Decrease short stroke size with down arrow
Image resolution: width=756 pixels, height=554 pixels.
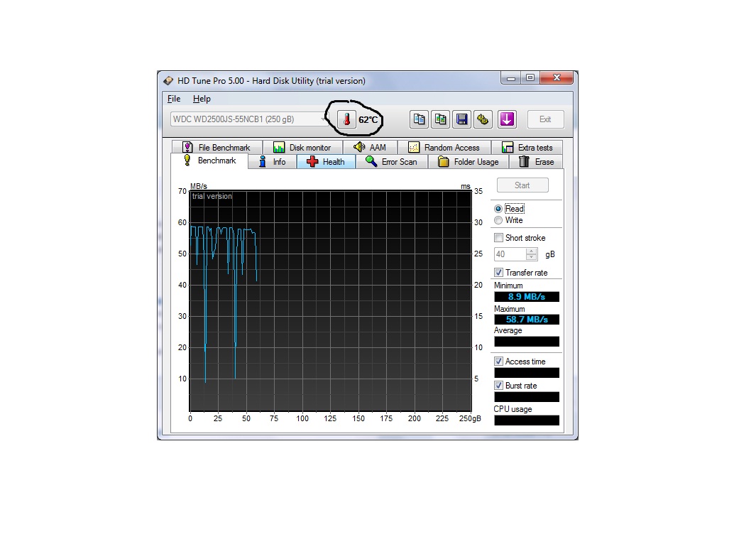point(531,257)
